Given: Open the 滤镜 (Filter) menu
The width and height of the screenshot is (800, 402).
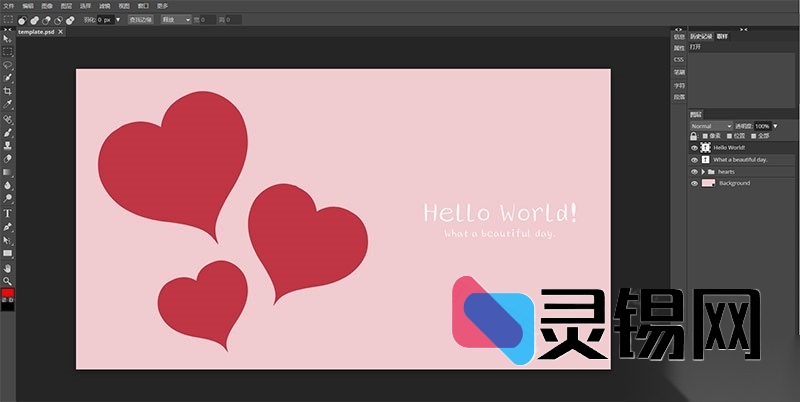Looking at the screenshot, I should [x=105, y=6].
